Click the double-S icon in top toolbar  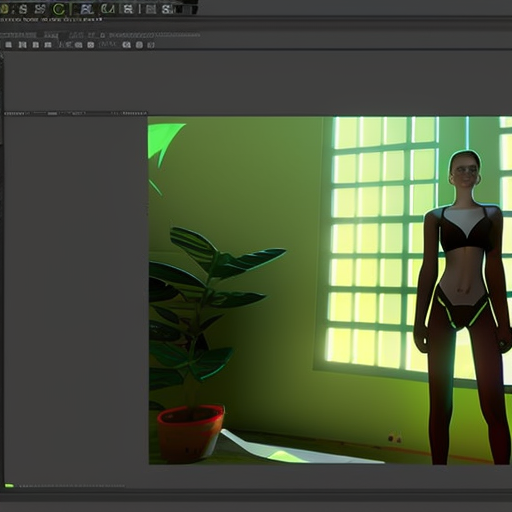(40, 9)
